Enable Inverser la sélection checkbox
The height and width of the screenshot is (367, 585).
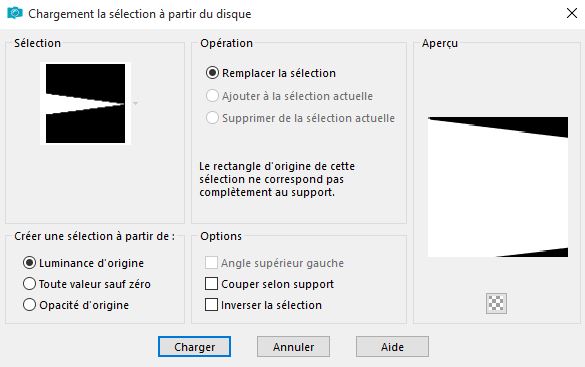(x=211, y=304)
